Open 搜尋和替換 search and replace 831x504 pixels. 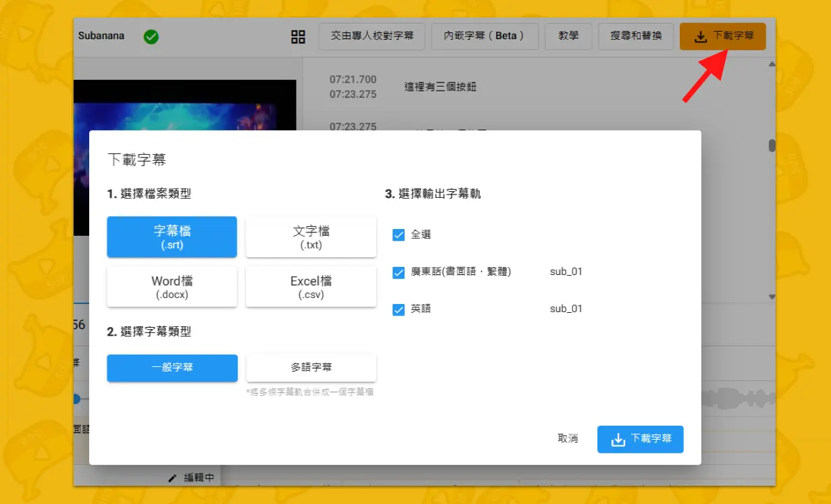(x=636, y=36)
